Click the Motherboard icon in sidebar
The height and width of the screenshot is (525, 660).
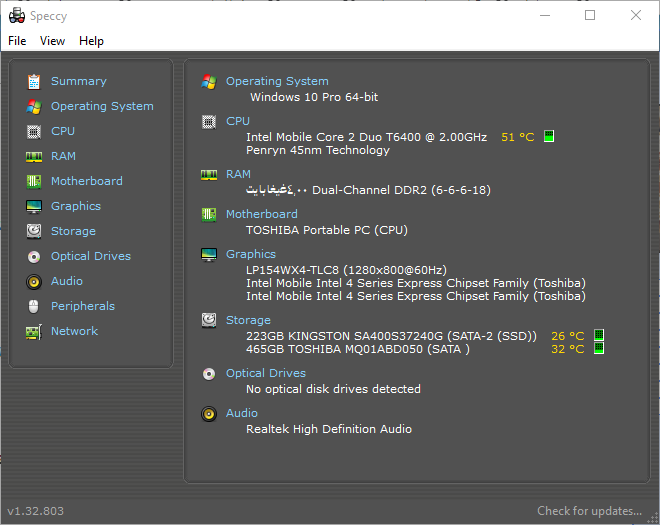coord(34,181)
